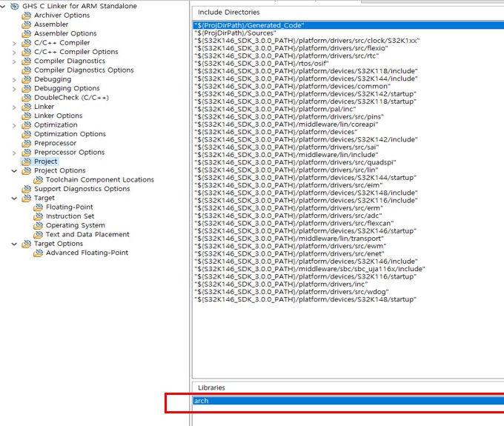Click the Optimization Options folder icon

tap(27, 134)
